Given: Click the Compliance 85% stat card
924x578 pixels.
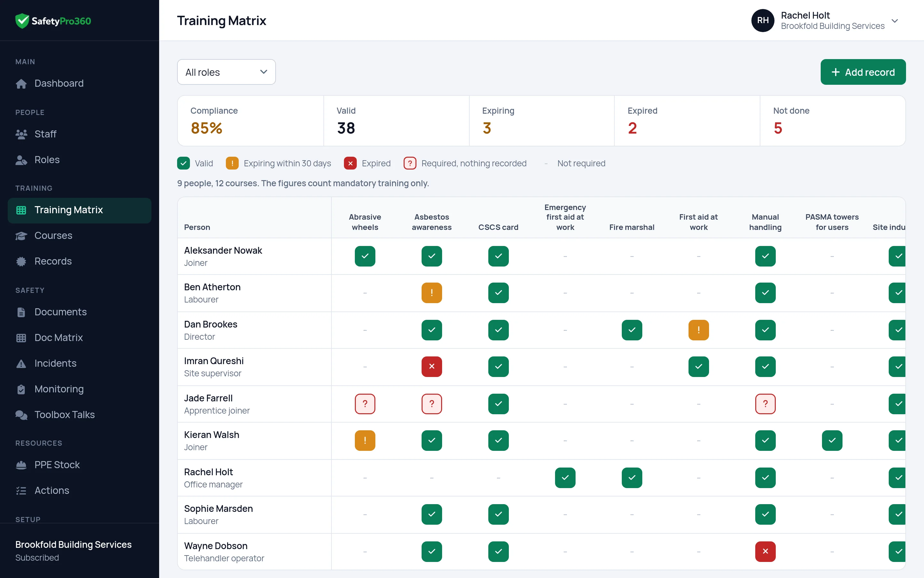Looking at the screenshot, I should tap(251, 121).
